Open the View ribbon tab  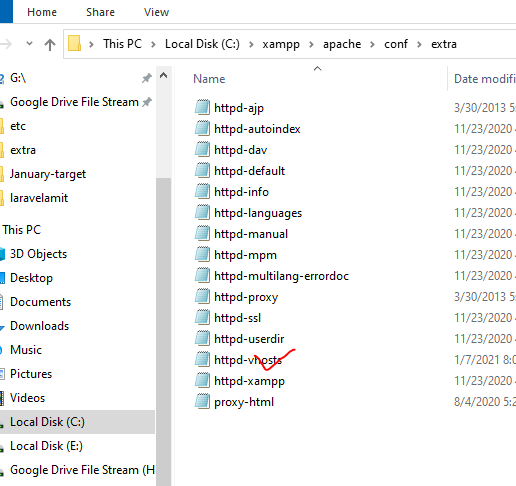156,12
